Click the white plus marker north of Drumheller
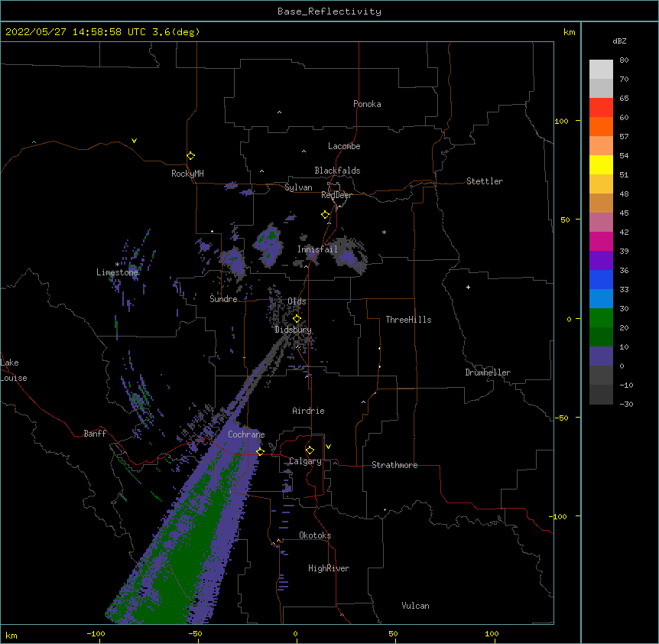The image size is (659, 644). 468,287
